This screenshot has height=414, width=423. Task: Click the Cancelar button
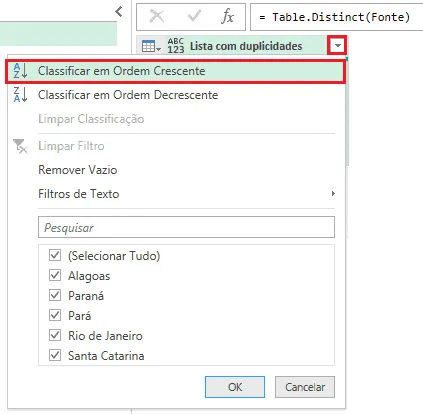305,387
